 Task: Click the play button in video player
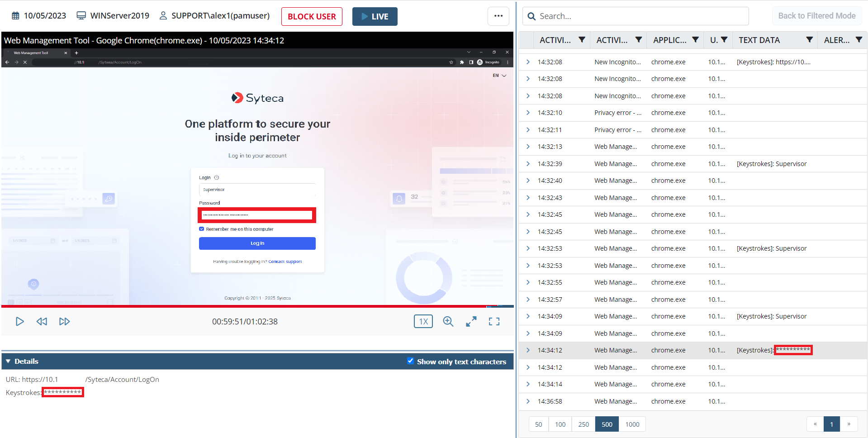click(19, 321)
